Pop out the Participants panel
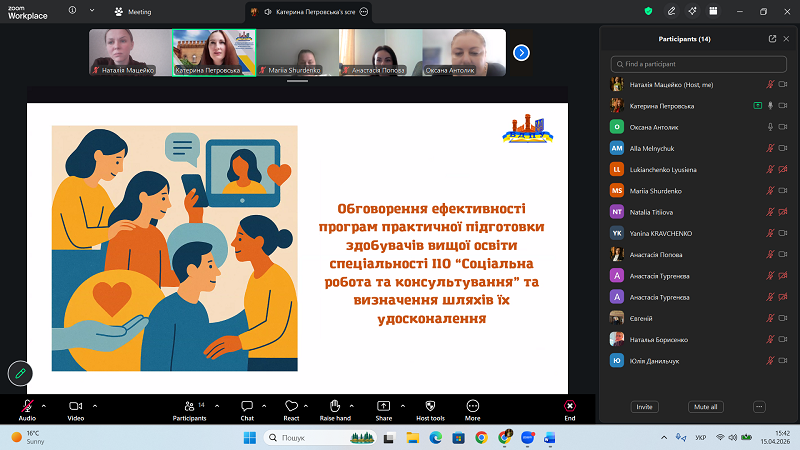This screenshot has height=450, width=800. 772,38
